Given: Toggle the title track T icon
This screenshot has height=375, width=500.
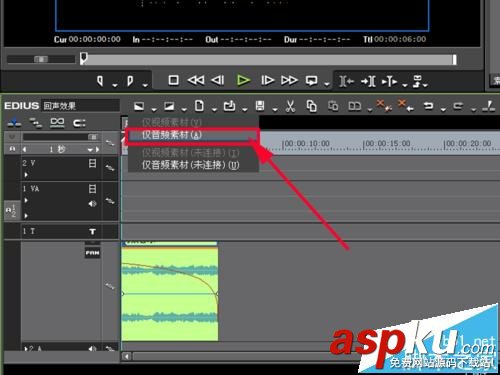Looking at the screenshot, I should coord(92,231).
